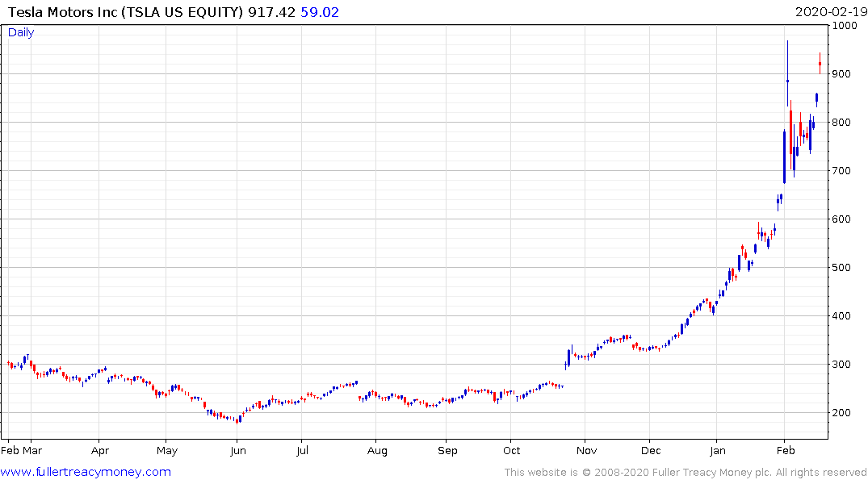Click the Jul label on the time axis

click(302, 450)
